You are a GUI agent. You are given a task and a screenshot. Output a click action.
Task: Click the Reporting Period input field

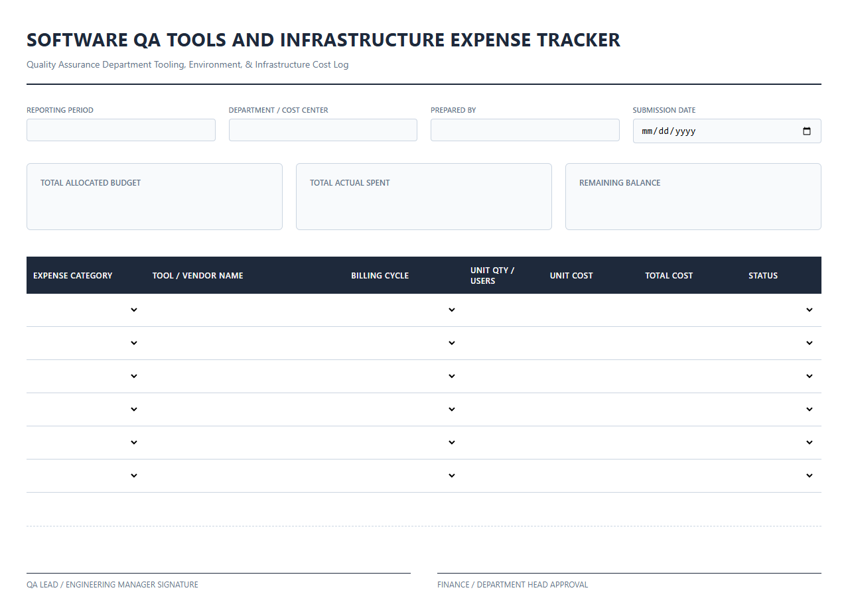pyautogui.click(x=121, y=130)
